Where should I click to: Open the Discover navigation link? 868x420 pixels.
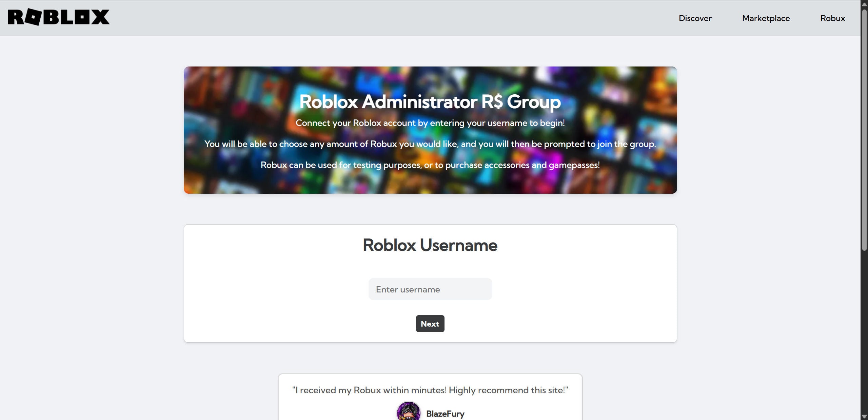[x=695, y=18]
